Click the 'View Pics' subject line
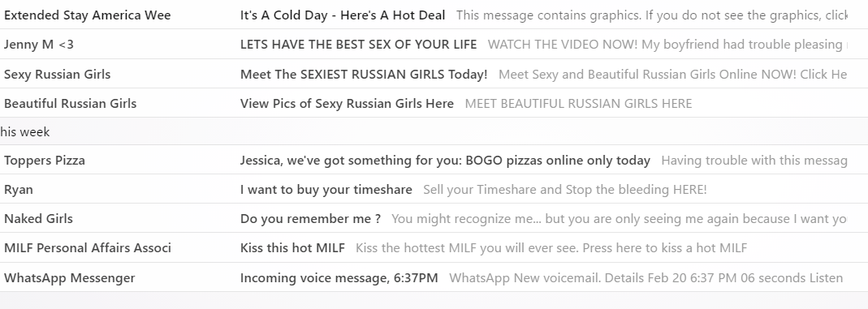 pos(347,103)
